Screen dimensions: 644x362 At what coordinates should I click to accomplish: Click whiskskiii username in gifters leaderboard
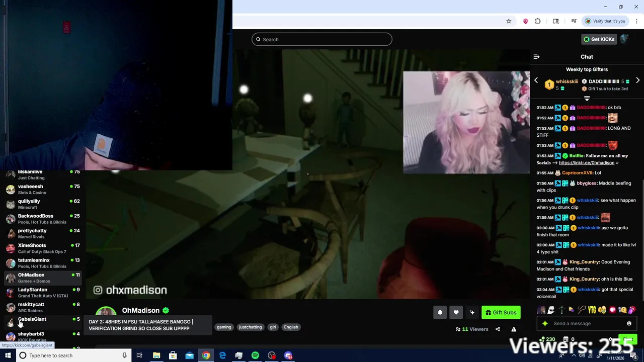click(x=567, y=81)
